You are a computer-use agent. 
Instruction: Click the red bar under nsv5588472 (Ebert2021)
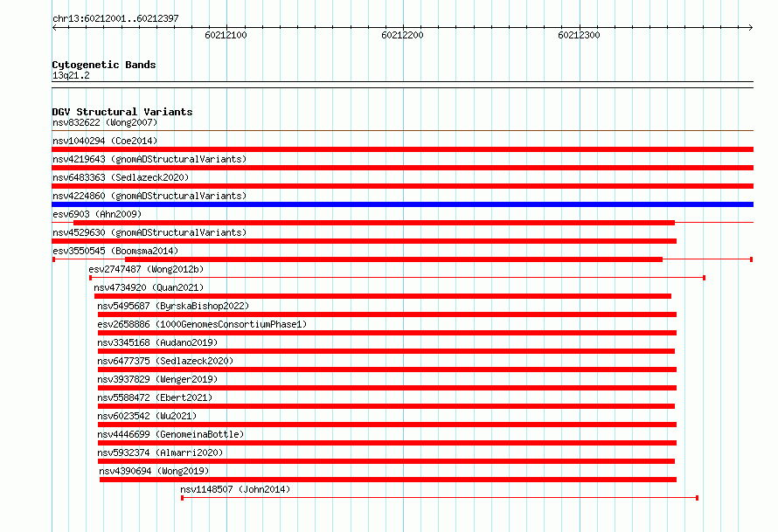pyautogui.click(x=386, y=406)
